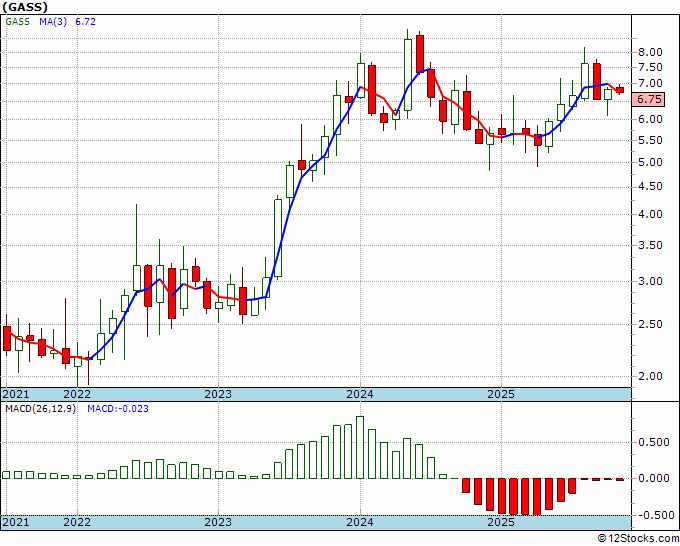Click 2023 on the MACD timeline
The width and height of the screenshot is (680, 546).
tap(218, 522)
